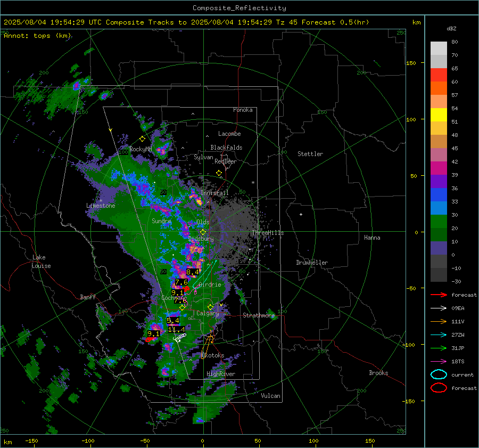The width and height of the screenshot is (479, 448).
Task: Select the cyan 27ZW track arrow
Action: click(x=439, y=335)
